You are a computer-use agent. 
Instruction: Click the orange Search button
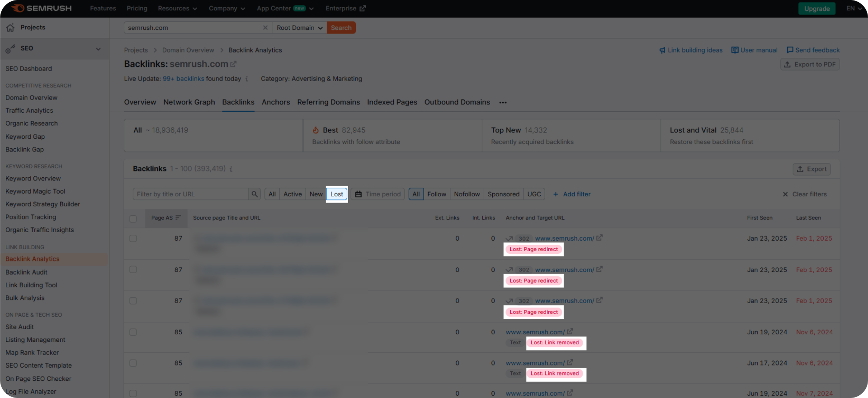(x=341, y=28)
